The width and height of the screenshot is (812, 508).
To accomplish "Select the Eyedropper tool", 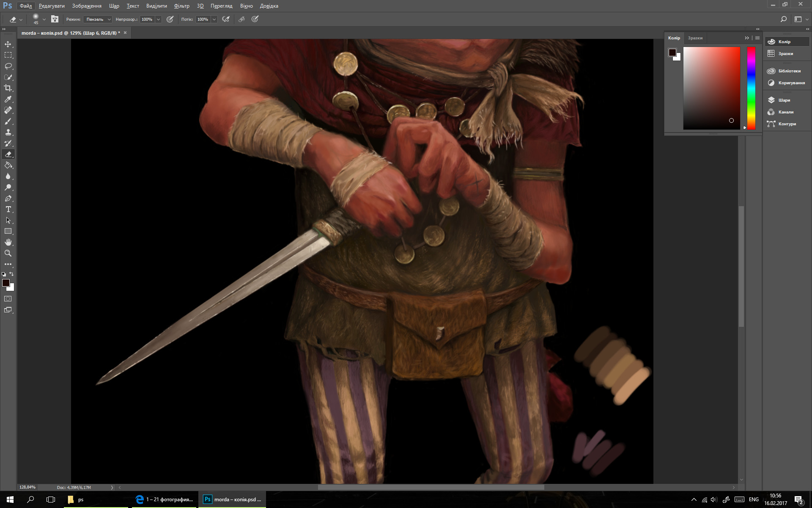I will click(8, 99).
